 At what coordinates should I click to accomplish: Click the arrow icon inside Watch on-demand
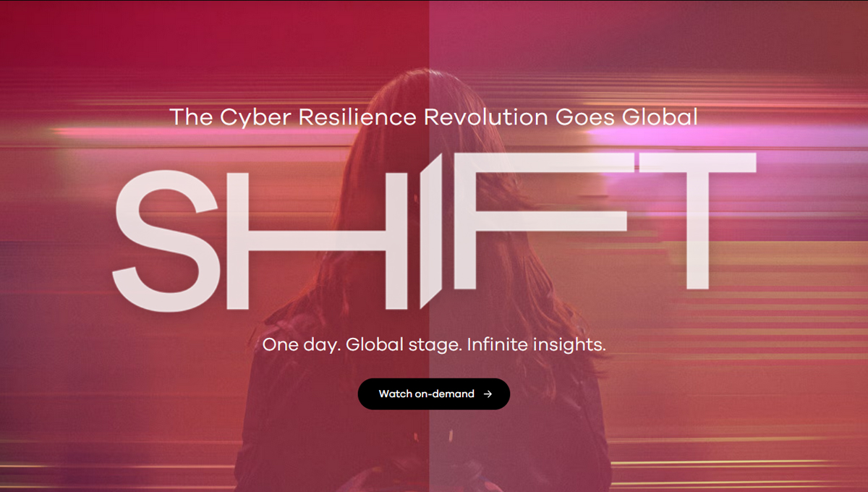[x=488, y=394]
